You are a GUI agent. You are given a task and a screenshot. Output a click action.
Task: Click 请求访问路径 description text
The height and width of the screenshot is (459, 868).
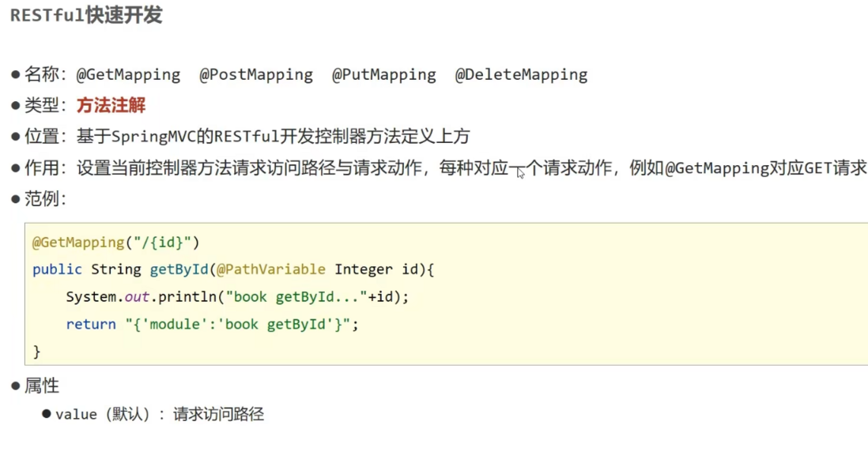(219, 414)
